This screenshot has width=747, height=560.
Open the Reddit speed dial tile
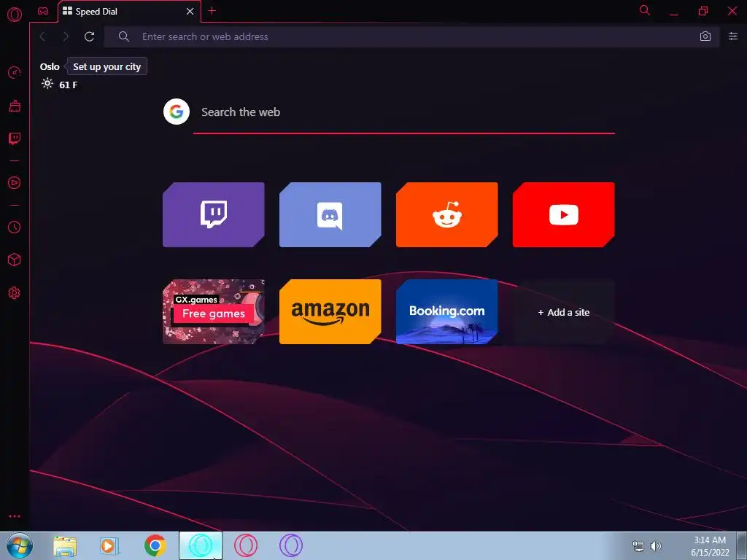click(x=447, y=215)
